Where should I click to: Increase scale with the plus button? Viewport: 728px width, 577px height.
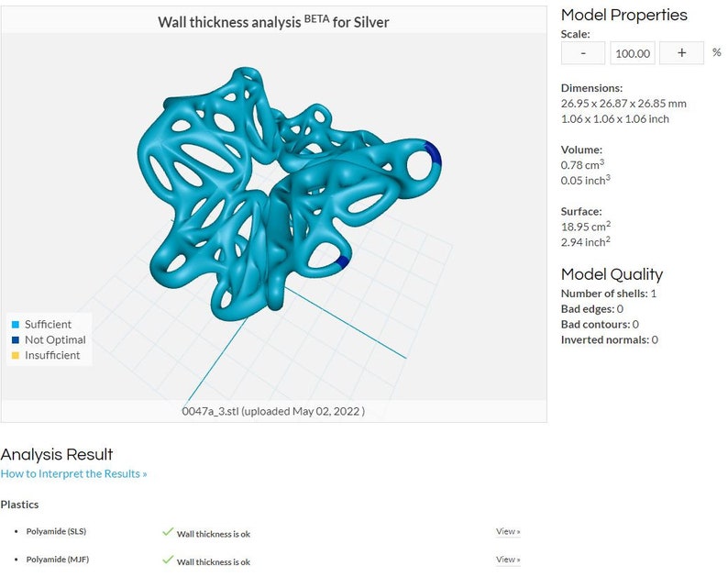[681, 53]
